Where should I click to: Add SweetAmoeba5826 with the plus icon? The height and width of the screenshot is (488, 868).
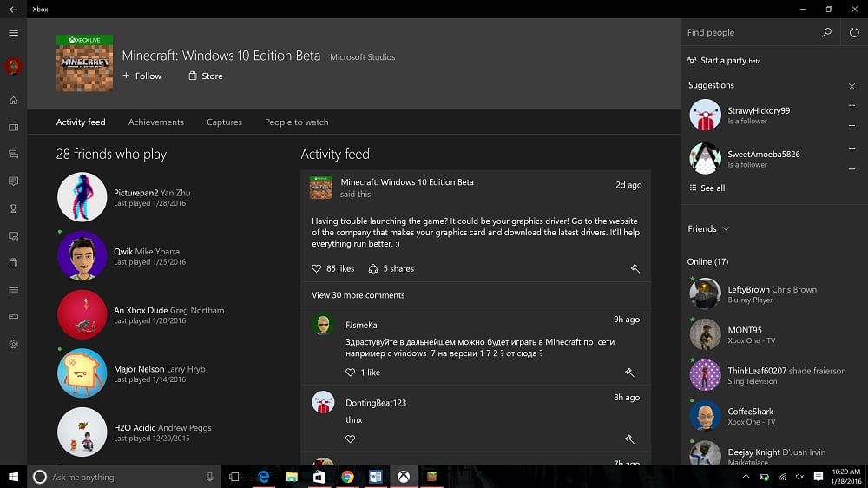tap(852, 149)
